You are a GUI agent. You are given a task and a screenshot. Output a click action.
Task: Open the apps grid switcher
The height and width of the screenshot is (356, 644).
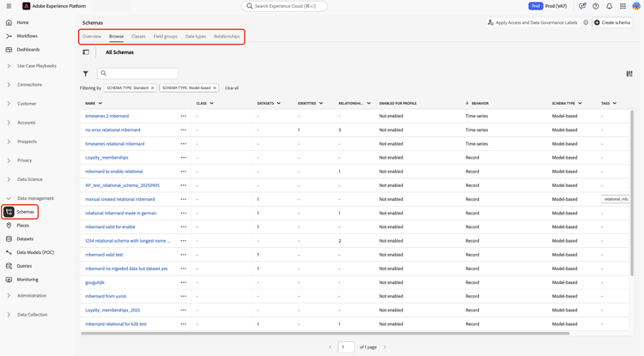click(x=623, y=6)
